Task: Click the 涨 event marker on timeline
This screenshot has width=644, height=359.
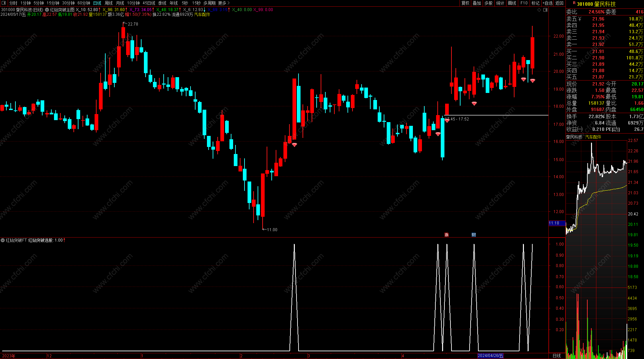Action: pos(446,235)
